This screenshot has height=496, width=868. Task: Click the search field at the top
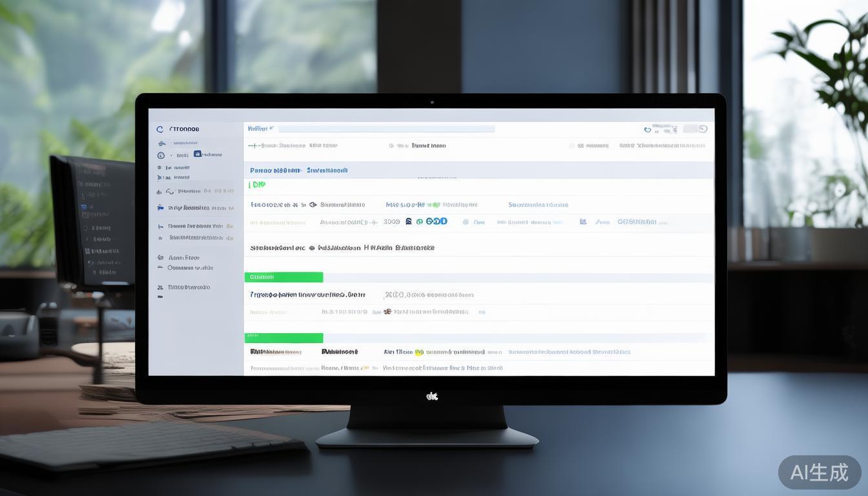point(386,129)
